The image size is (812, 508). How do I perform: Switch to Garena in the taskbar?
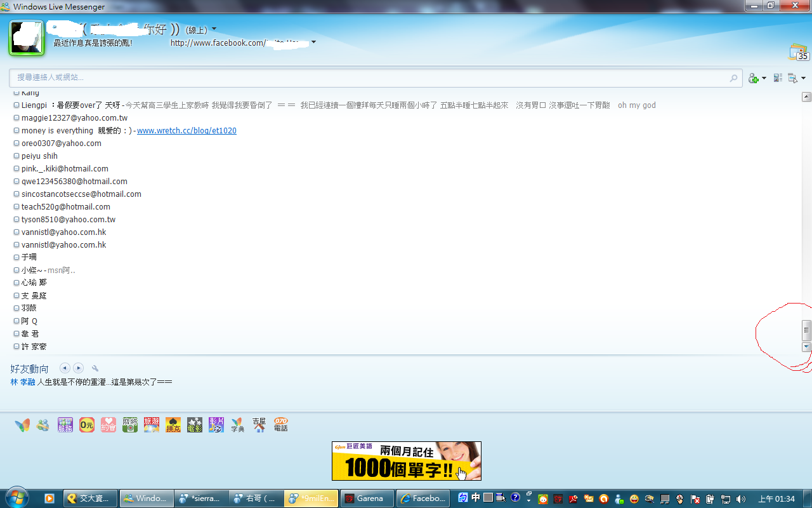pos(367,498)
